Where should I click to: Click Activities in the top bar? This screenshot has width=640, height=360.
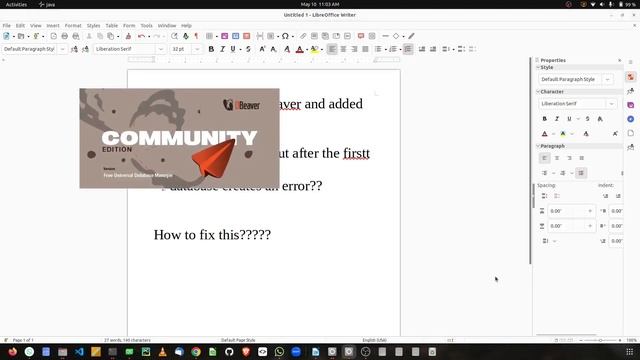pyautogui.click(x=16, y=4)
